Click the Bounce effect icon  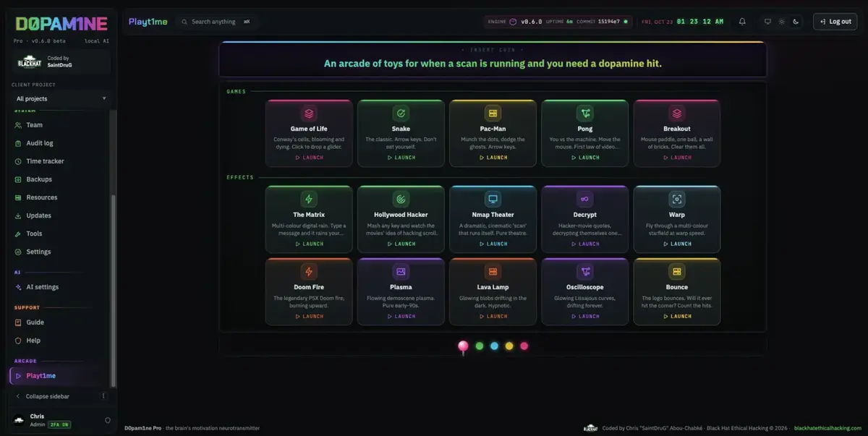[677, 272]
